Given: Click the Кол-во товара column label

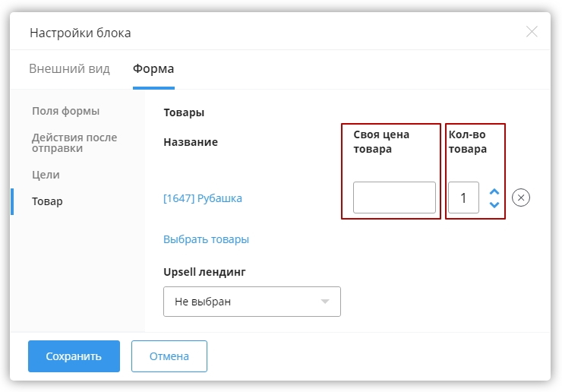Looking at the screenshot, I should coord(468,142).
